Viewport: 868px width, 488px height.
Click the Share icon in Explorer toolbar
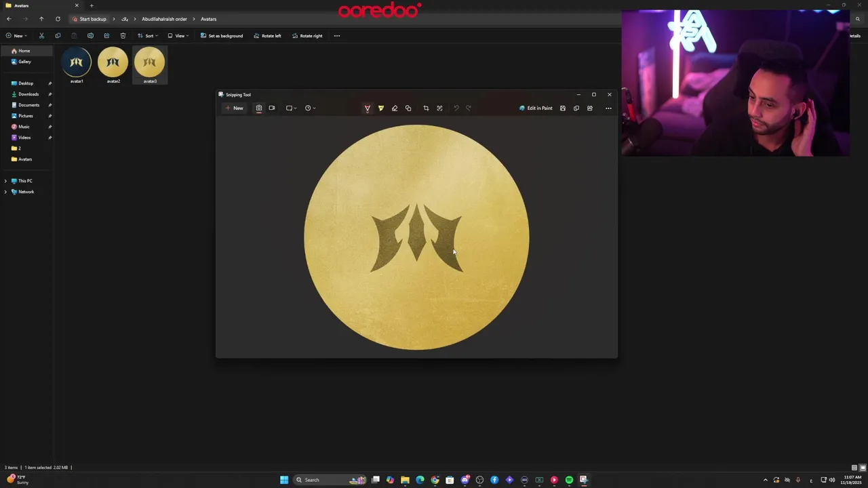[106, 36]
